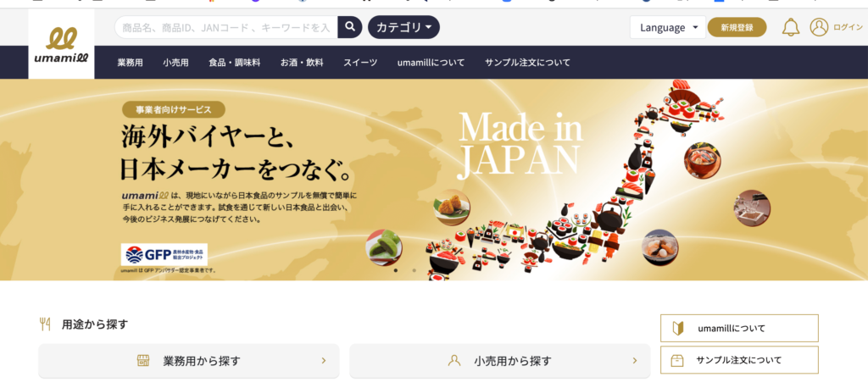Open 業務用 in the navigation bar
This screenshot has width=868, height=388.
130,63
